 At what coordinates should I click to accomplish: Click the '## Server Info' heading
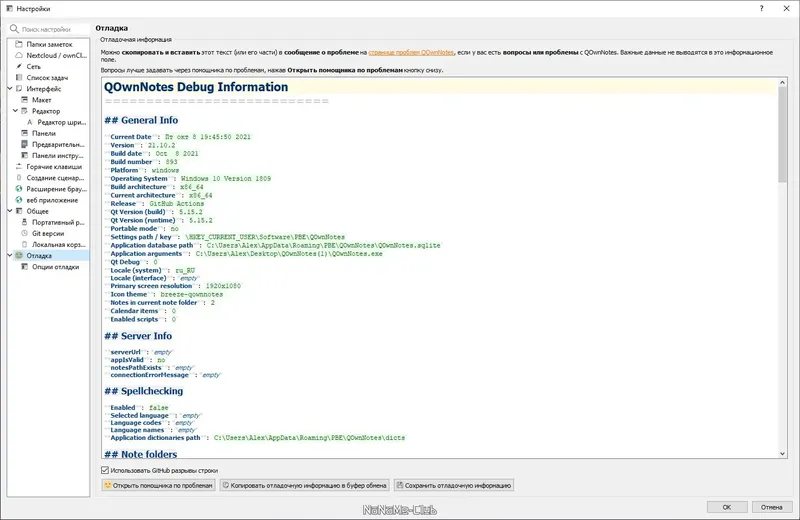(138, 336)
